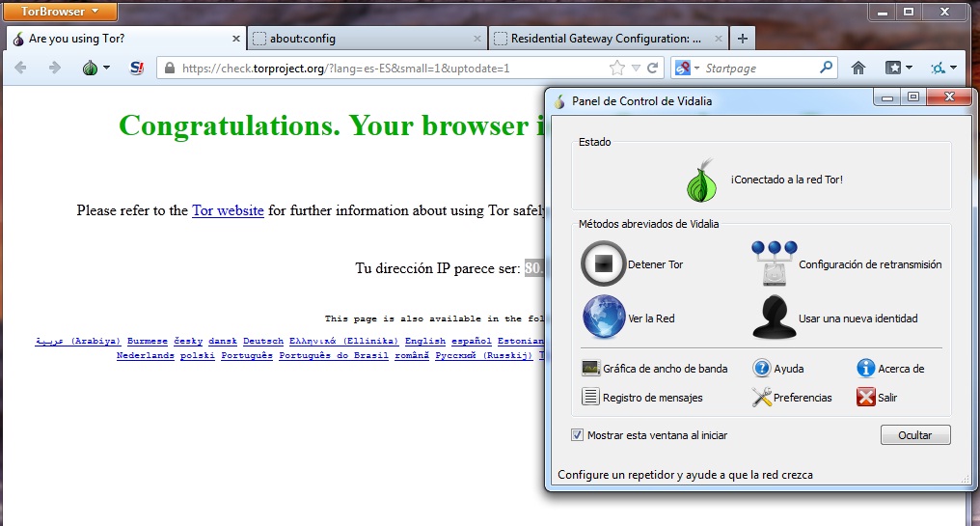Viewport: 980px width, 526px height.
Task: Select the Arabiya language link
Action: point(78,341)
